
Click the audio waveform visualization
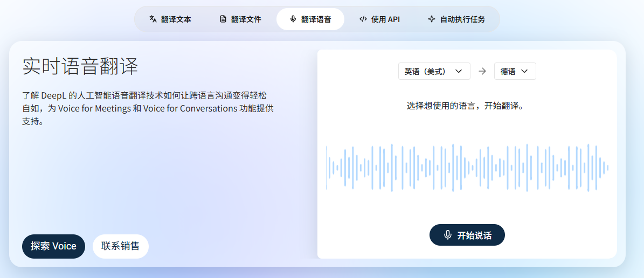pyautogui.click(x=467, y=168)
